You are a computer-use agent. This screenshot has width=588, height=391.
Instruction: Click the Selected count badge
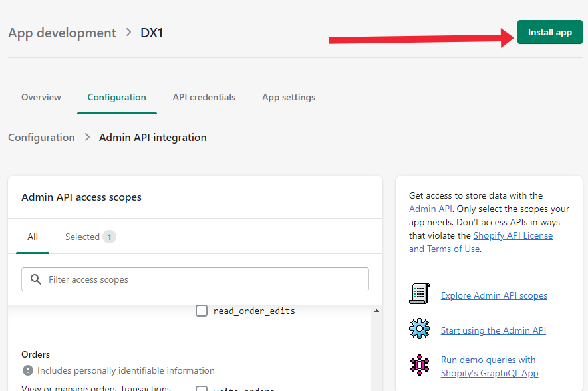110,237
